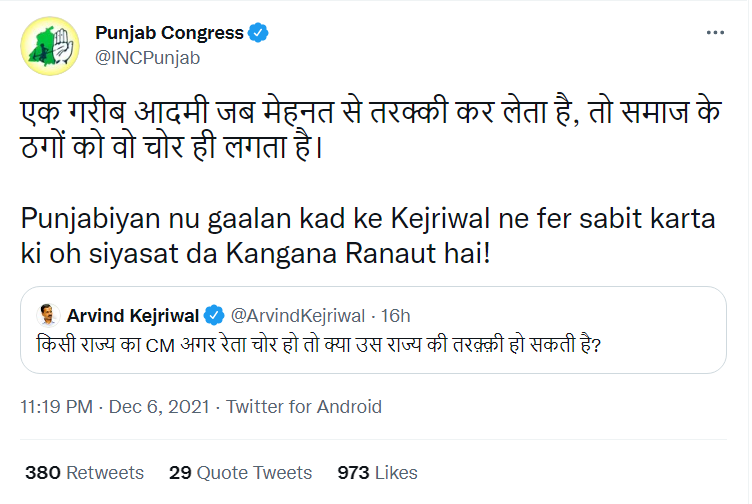The height and width of the screenshot is (504, 752).
Task: Open Arvind Kejriwal's name in quoted tweet
Action: pos(132,316)
